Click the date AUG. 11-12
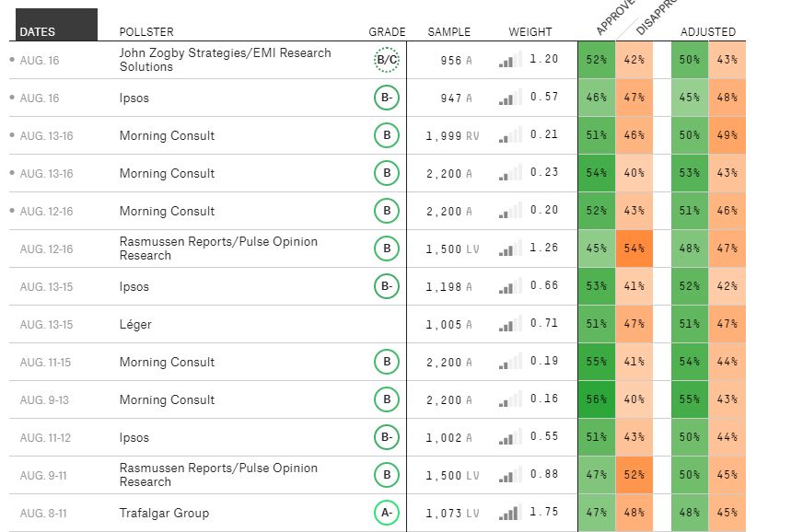Viewport: 803px width, 532px height. pyautogui.click(x=45, y=438)
